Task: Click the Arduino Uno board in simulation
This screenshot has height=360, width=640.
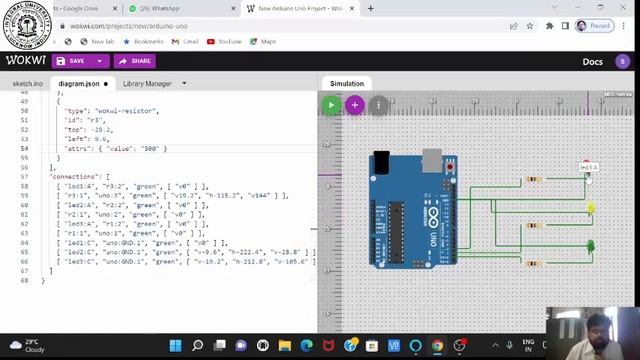Action: 413,211
